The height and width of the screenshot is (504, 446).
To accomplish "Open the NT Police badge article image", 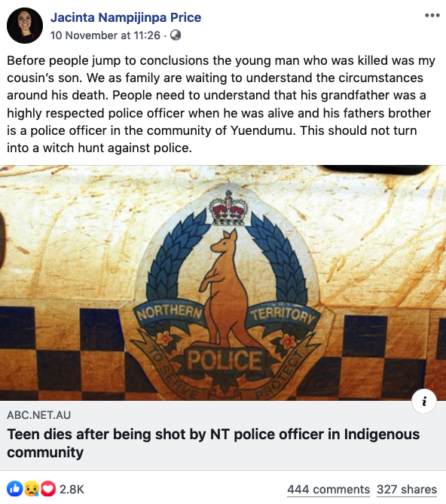I will 223,283.
